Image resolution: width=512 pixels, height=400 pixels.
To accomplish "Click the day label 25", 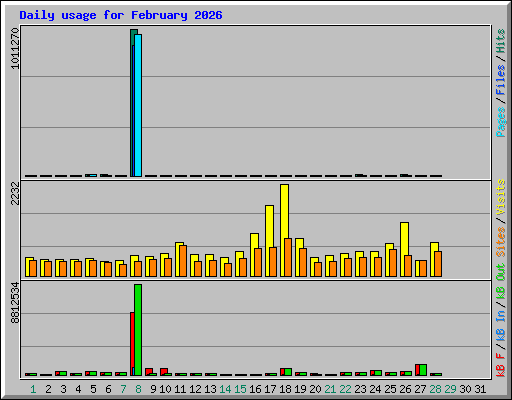I will (x=390, y=389).
